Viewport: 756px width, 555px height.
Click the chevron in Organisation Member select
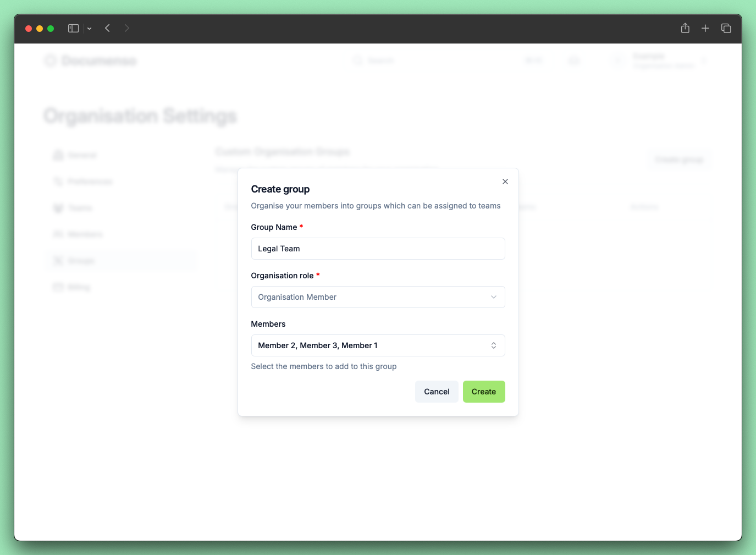(493, 297)
